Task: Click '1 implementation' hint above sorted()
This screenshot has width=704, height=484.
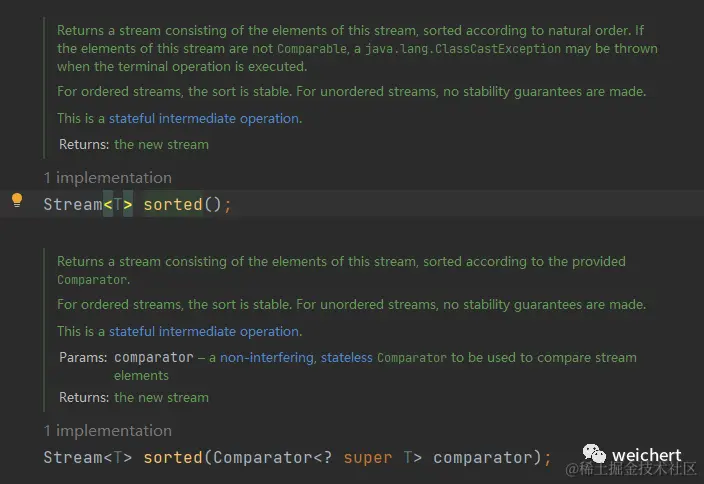Action: click(108, 178)
